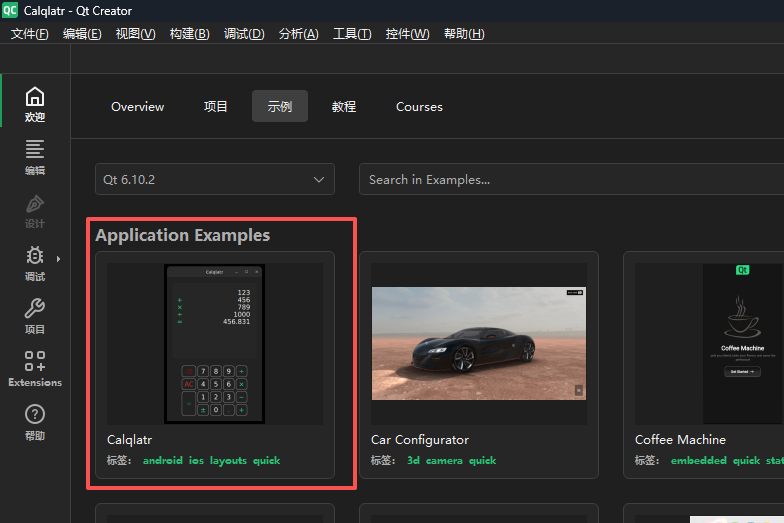Click the Qt Creator logo in title bar

click(10, 10)
